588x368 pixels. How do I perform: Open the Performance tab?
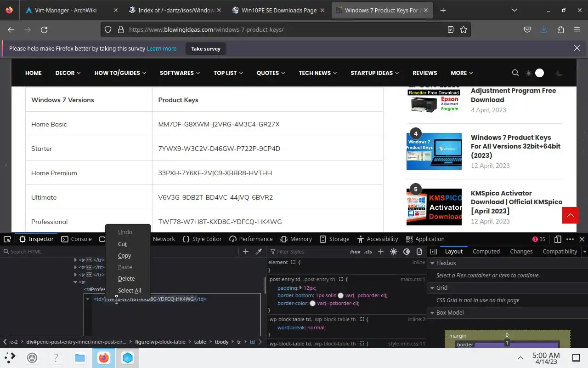pos(251,239)
